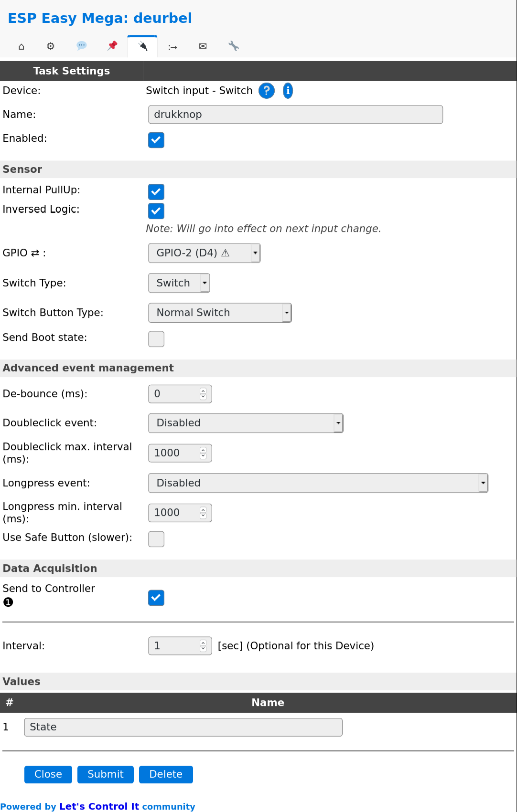Open the Config gear tab
The height and width of the screenshot is (812, 517).
coord(51,46)
